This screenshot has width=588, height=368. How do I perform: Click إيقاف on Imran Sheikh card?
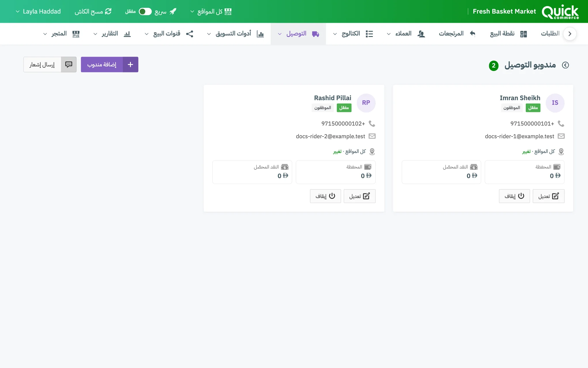[514, 196]
